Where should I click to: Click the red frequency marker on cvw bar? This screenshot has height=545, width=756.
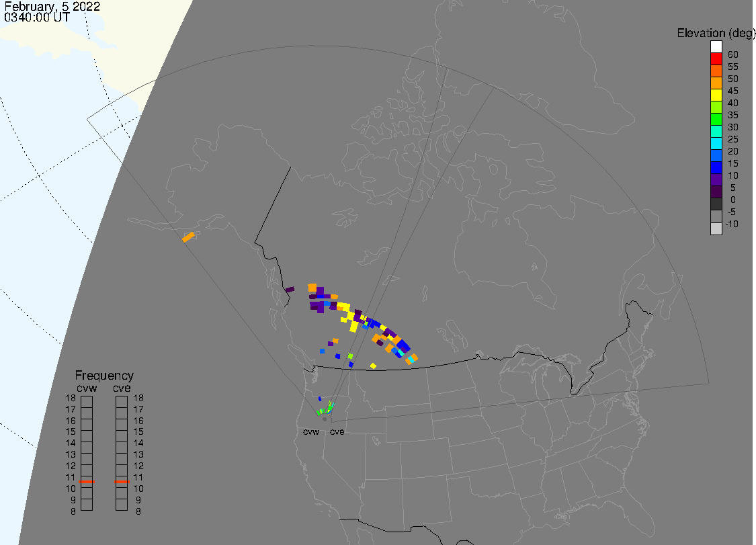pyautogui.click(x=87, y=481)
